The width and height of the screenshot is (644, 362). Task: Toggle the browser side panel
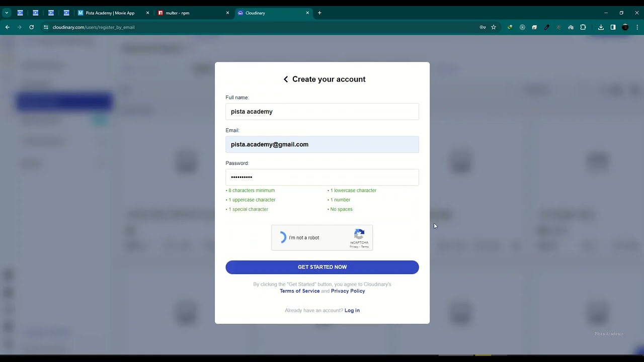(613, 27)
